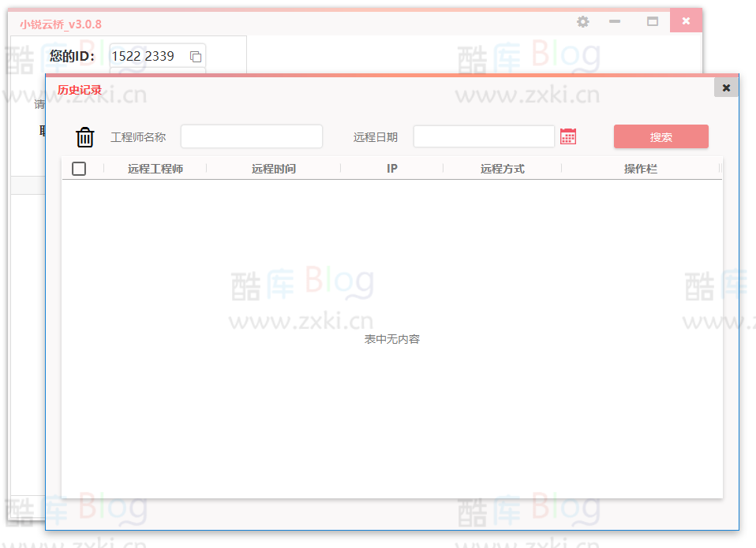The width and height of the screenshot is (756, 548).
Task: Click the 操作栏 column header
Action: (641, 167)
